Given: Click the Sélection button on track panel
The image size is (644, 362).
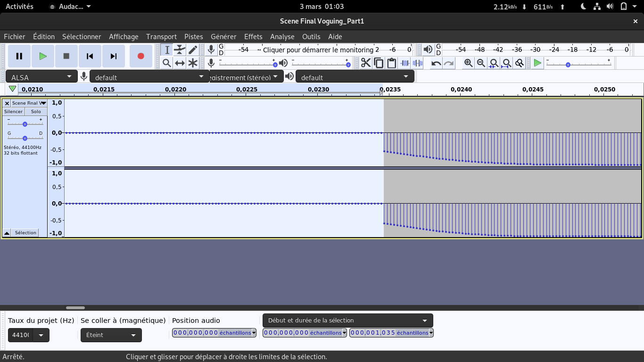Looking at the screenshot, I should [x=25, y=233].
